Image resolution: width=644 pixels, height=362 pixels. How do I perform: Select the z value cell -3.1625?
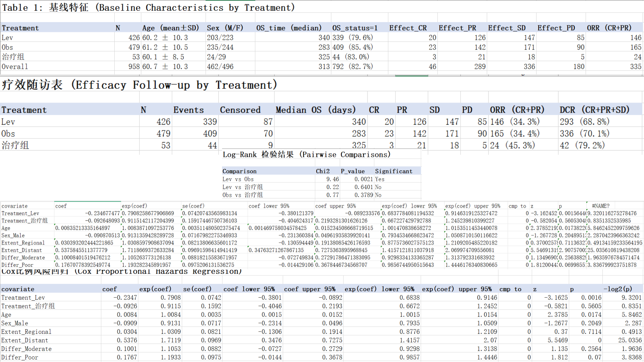(x=556, y=298)
